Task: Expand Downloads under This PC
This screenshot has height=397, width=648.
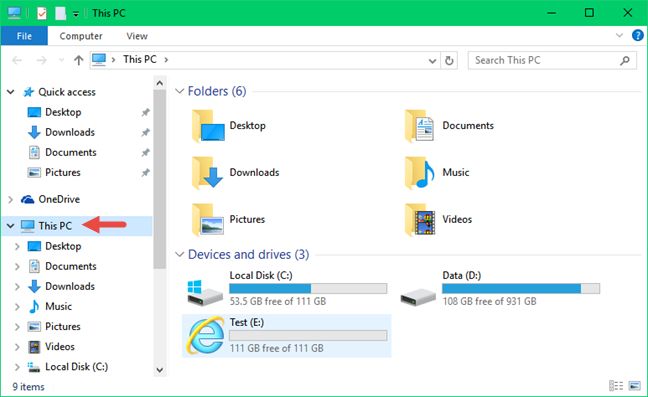Action: pos(17,286)
